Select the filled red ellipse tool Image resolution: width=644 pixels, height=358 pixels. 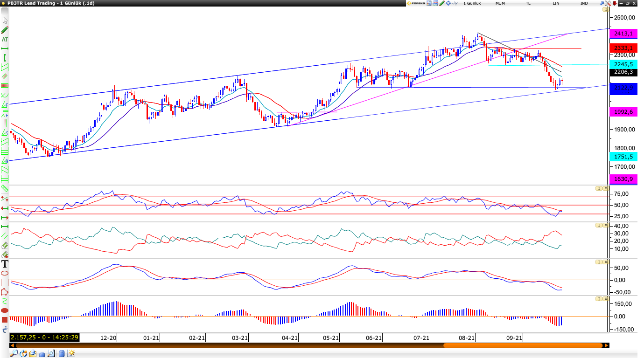[5, 310]
